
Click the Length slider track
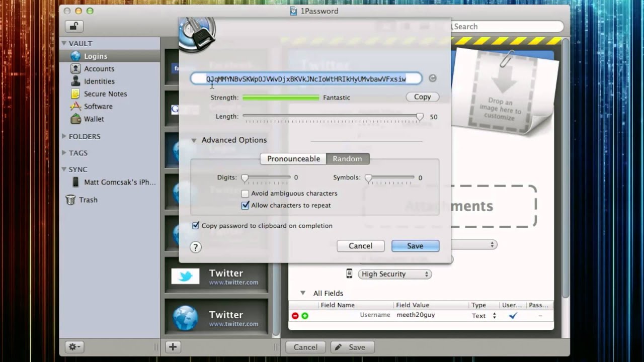(332, 117)
